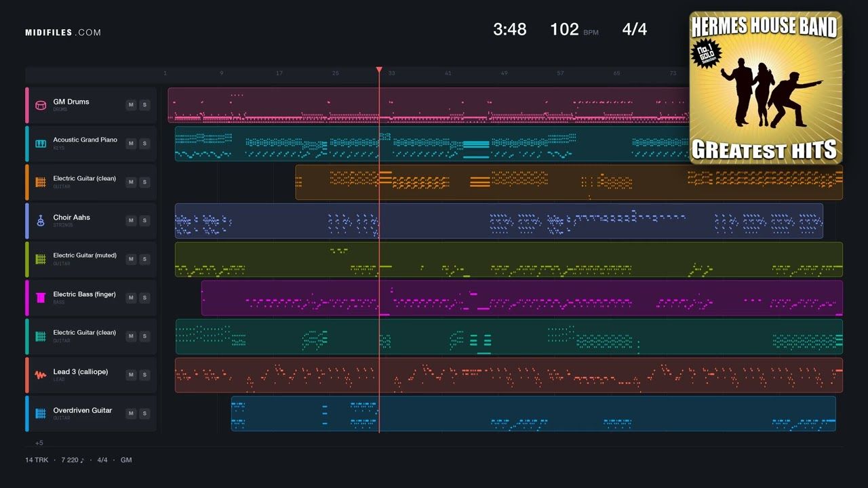The image size is (868, 488).
Task: Select the Lead 3 (calliope) track name
Action: [x=81, y=371]
